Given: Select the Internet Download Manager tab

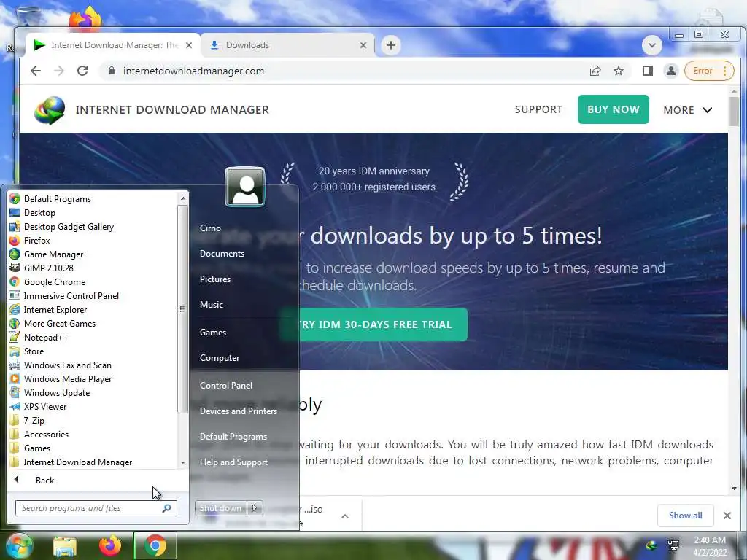Looking at the screenshot, I should 113,45.
